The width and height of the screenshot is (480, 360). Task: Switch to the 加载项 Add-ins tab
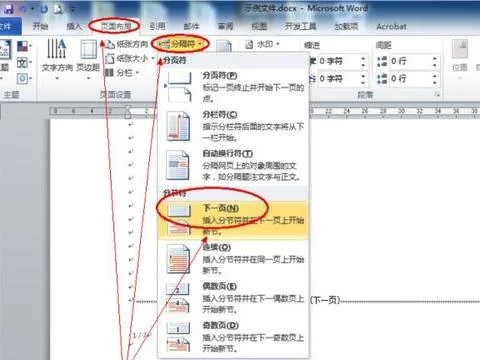(346, 26)
